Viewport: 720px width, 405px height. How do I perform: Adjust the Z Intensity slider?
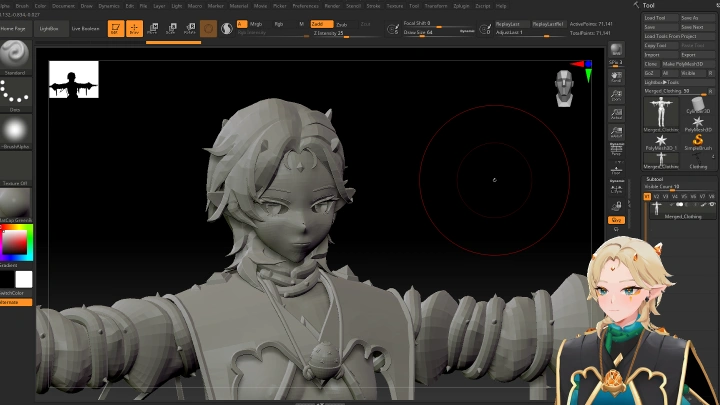346,34
